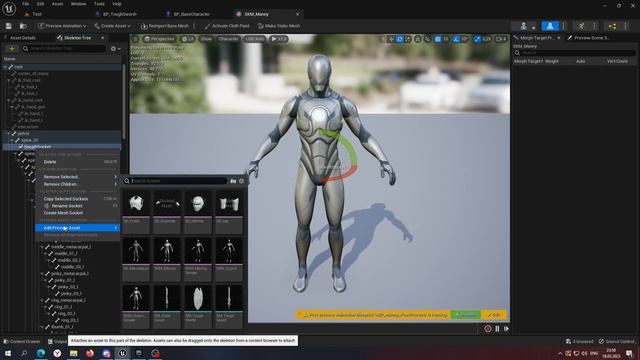
Task: Choose Copy Selected Sockets in context menu
Action: [x=78, y=199]
